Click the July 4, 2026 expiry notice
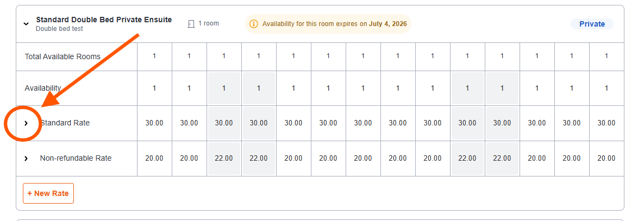This screenshot has width=644, height=221. tap(328, 24)
